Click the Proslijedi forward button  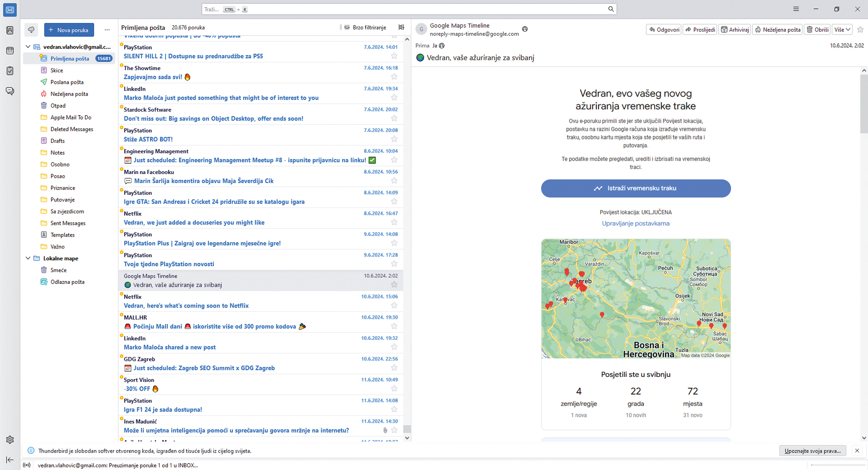(700, 30)
